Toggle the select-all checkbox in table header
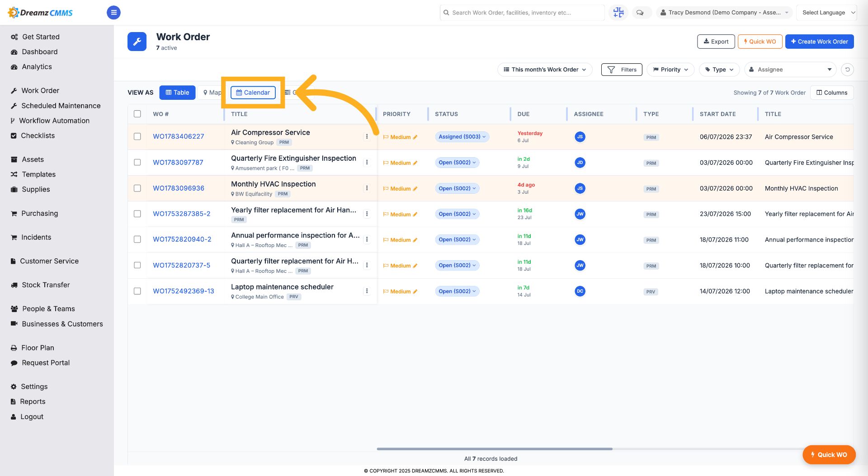 [137, 114]
